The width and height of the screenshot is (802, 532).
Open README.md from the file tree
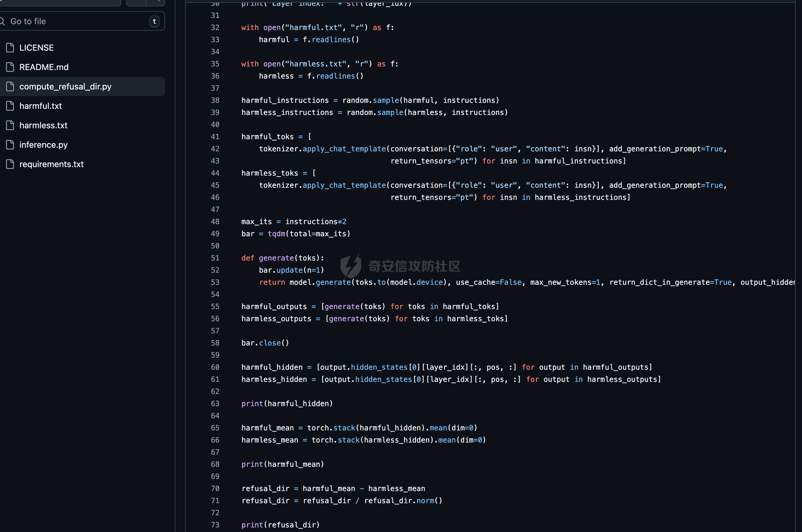click(44, 67)
